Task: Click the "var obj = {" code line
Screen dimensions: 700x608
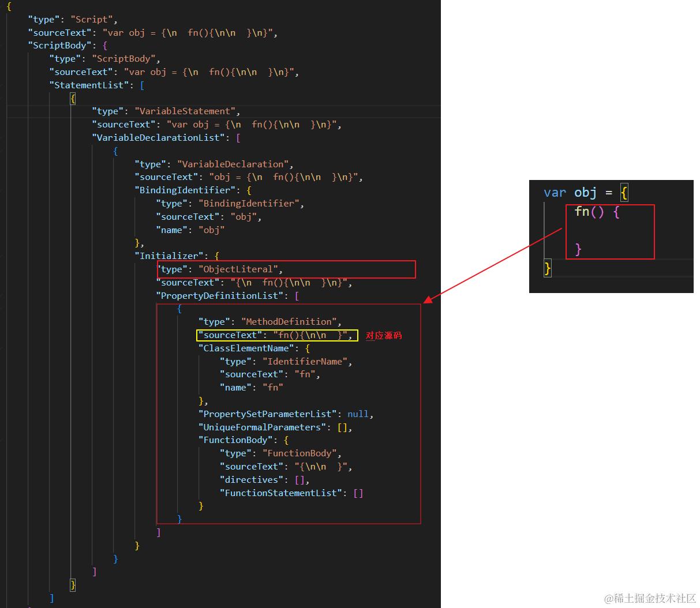Action: click(586, 193)
